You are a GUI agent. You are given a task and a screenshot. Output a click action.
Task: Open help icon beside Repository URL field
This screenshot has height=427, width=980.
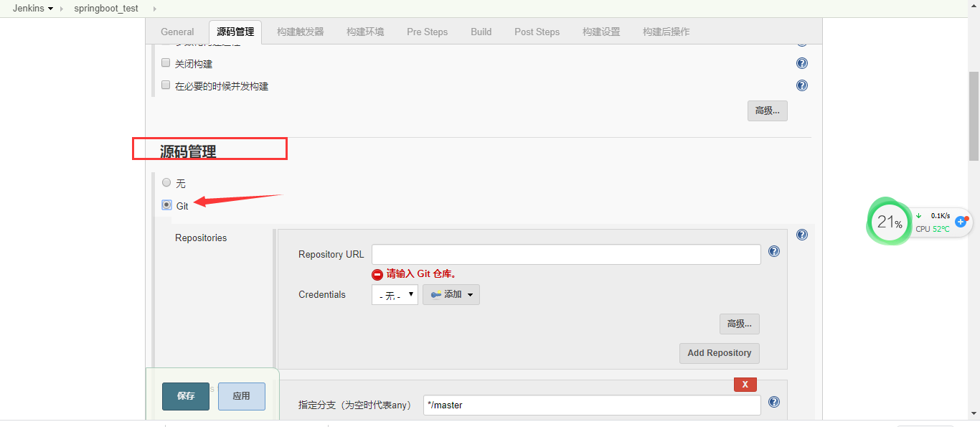coord(774,251)
